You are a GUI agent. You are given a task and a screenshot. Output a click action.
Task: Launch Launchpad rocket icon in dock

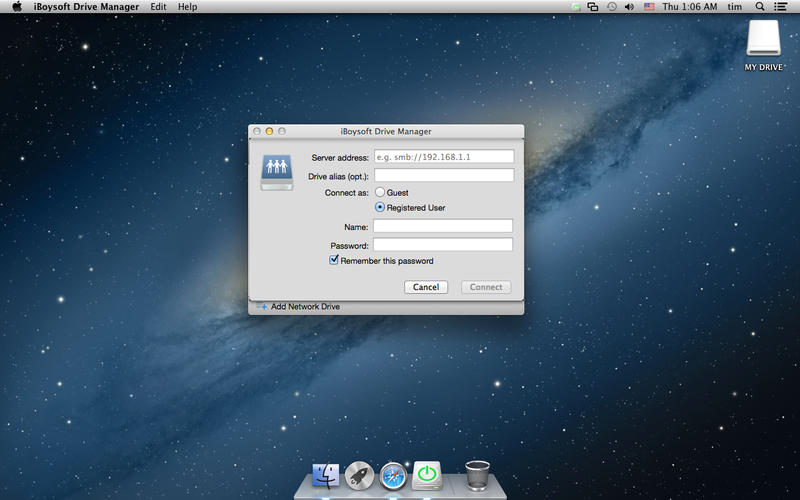coord(360,475)
